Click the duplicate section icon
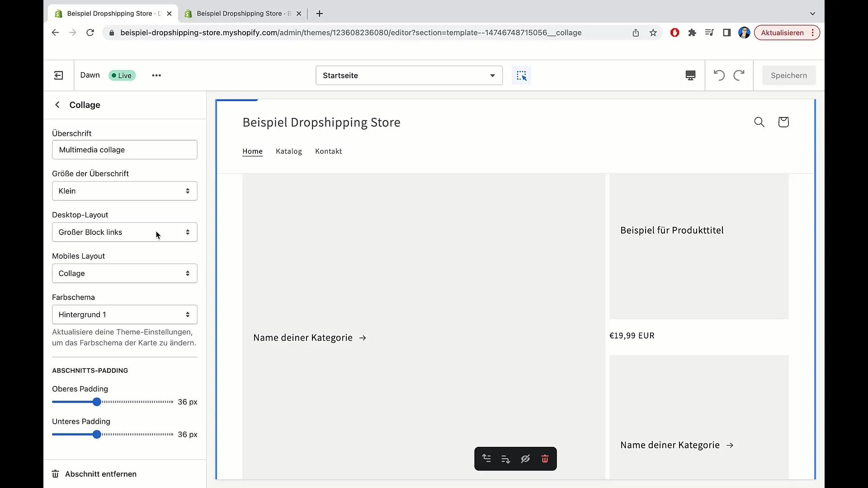The height and width of the screenshot is (488, 868). (x=505, y=459)
